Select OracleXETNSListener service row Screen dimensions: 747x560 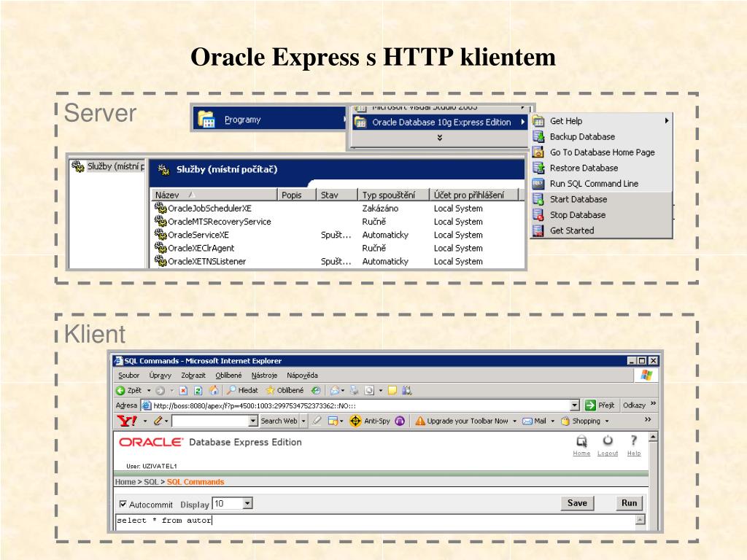338,262
